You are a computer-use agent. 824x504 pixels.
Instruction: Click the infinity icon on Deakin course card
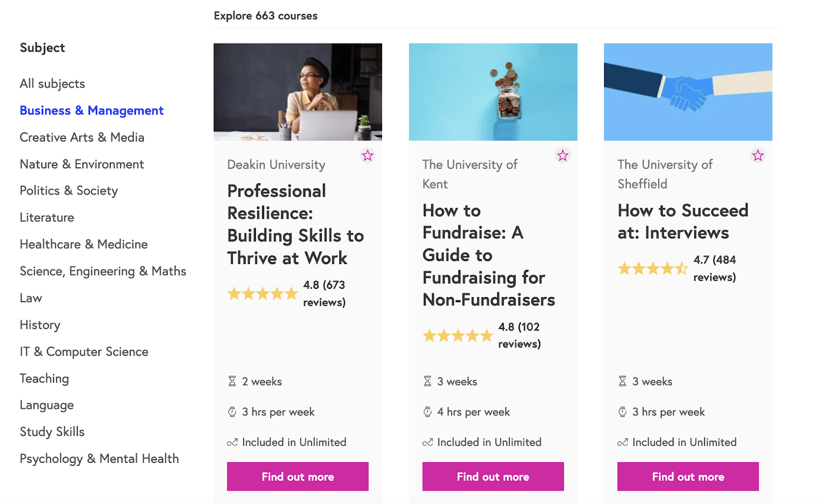coord(232,442)
